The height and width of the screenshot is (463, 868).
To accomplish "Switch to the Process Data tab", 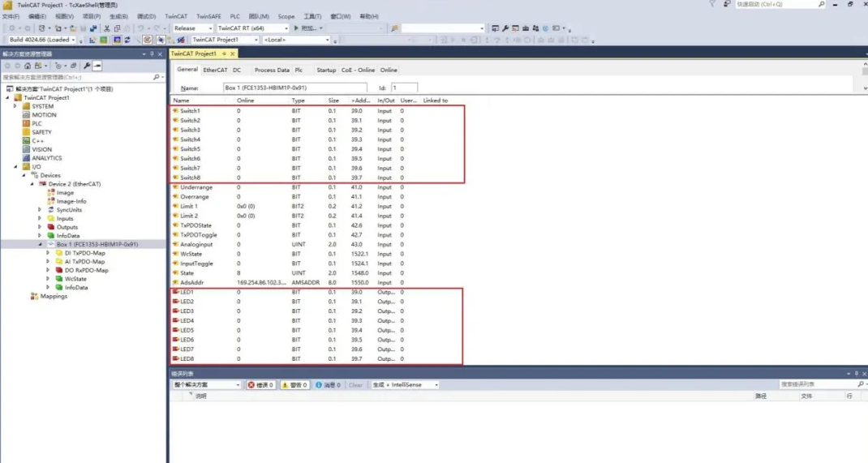I will pyautogui.click(x=272, y=71).
